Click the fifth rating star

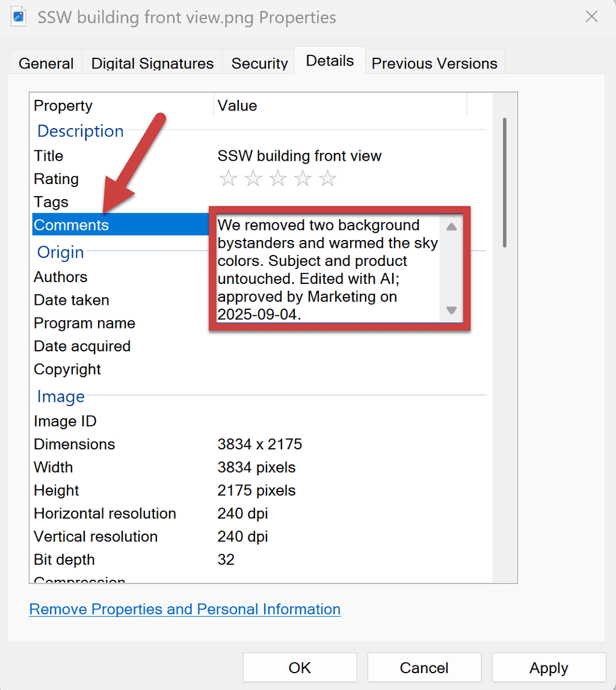328,178
